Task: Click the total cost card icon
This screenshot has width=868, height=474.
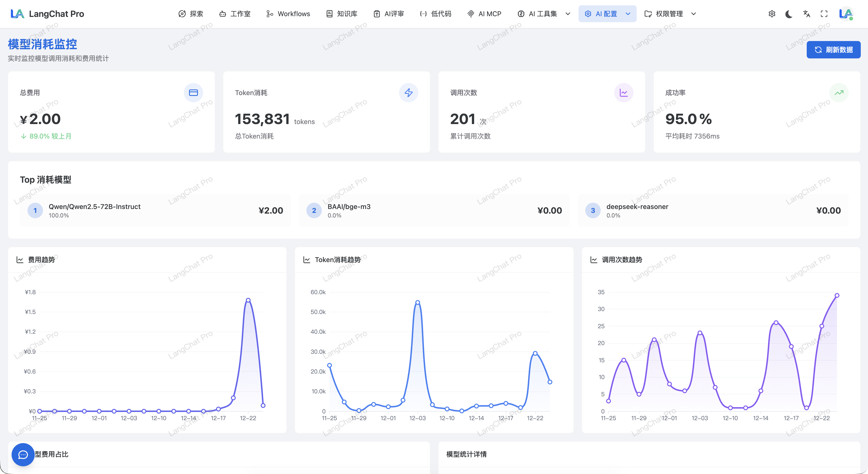Action: click(x=193, y=93)
